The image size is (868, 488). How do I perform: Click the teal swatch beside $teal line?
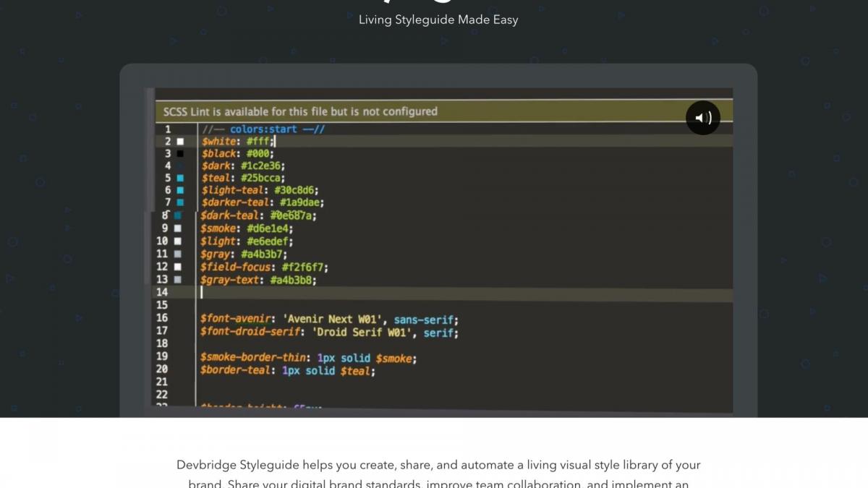pyautogui.click(x=180, y=178)
